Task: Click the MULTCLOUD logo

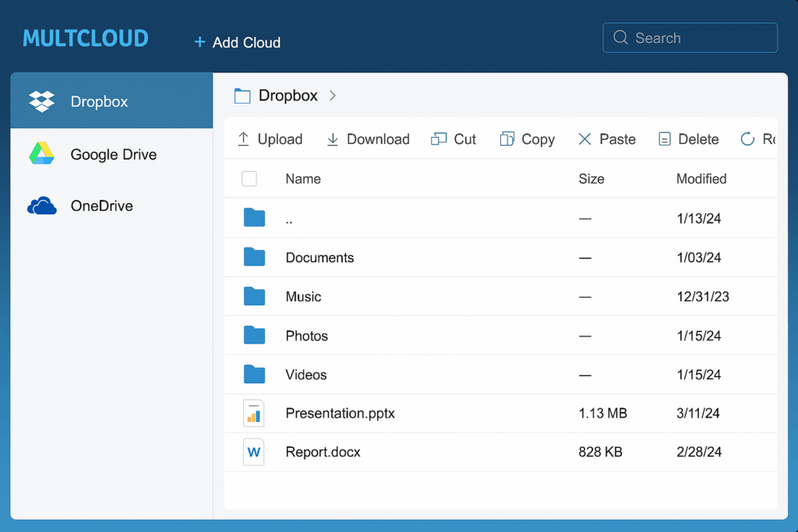Action: coord(85,37)
